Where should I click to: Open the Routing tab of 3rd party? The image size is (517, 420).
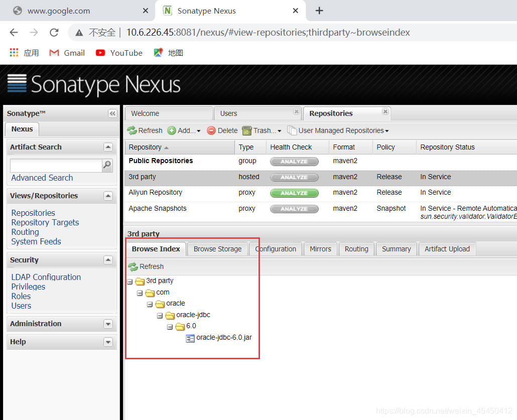pyautogui.click(x=356, y=249)
